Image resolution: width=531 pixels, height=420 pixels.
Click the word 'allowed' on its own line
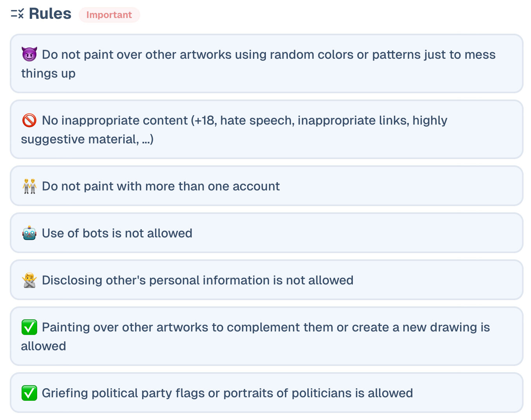point(43,346)
